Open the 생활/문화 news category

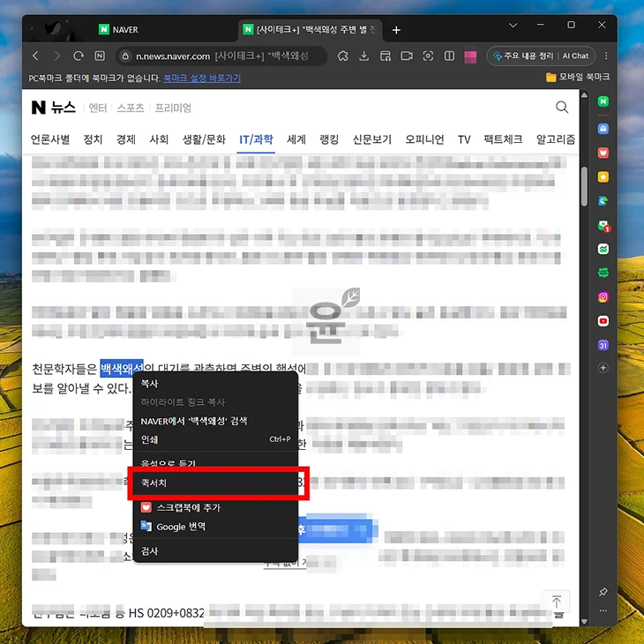click(x=204, y=139)
